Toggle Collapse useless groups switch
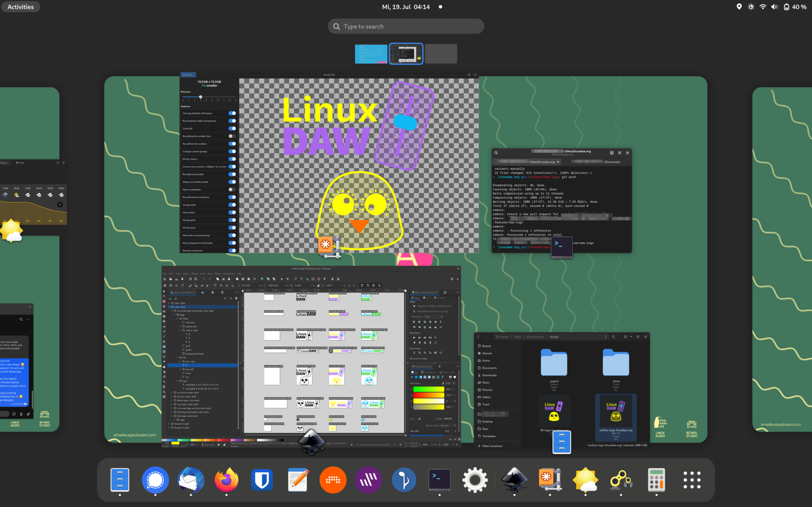812x507 pixels. [232, 151]
